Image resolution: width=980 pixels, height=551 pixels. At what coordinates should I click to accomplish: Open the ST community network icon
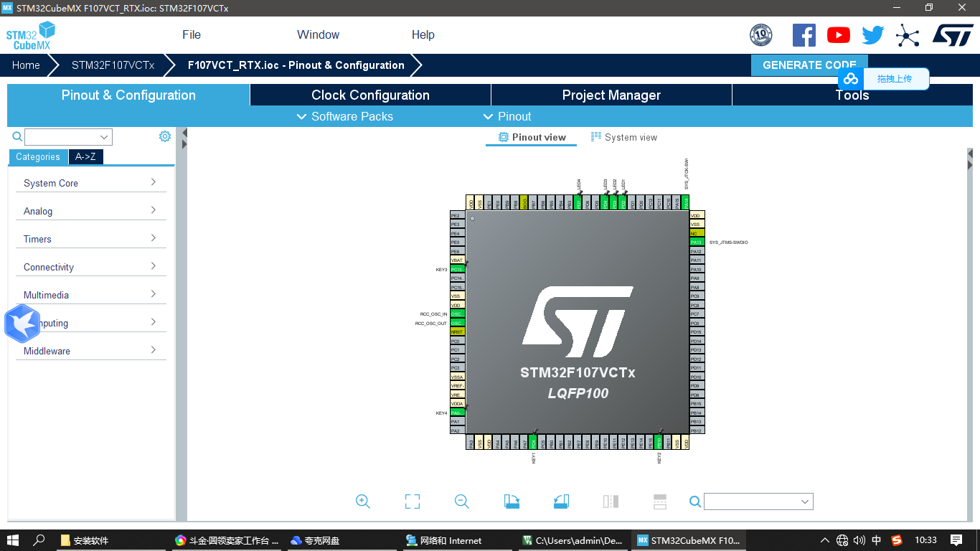click(908, 35)
